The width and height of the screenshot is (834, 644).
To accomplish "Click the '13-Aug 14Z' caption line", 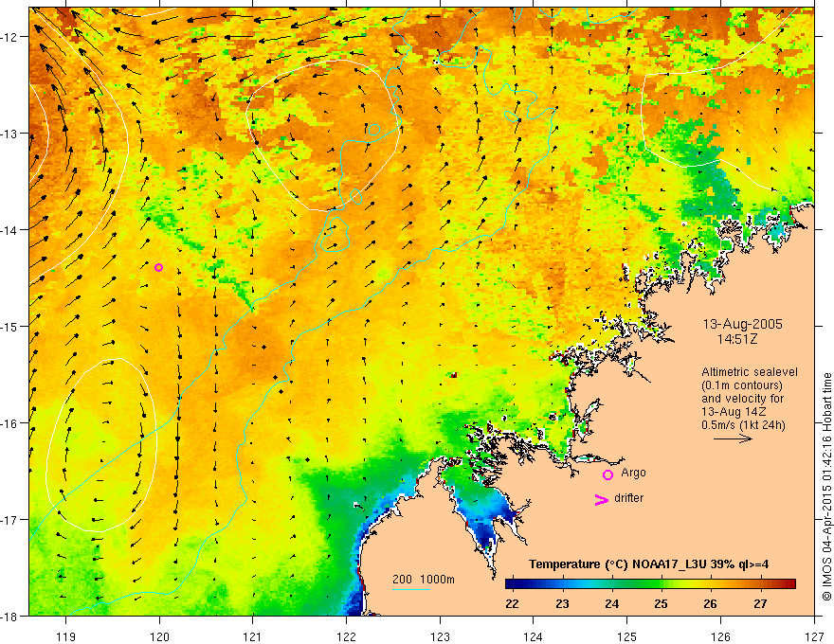I will click(x=734, y=412).
